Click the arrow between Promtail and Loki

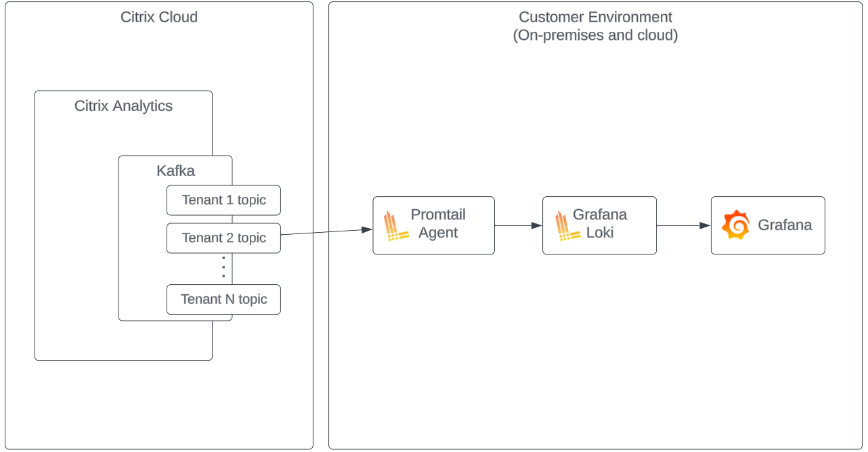[518, 225]
